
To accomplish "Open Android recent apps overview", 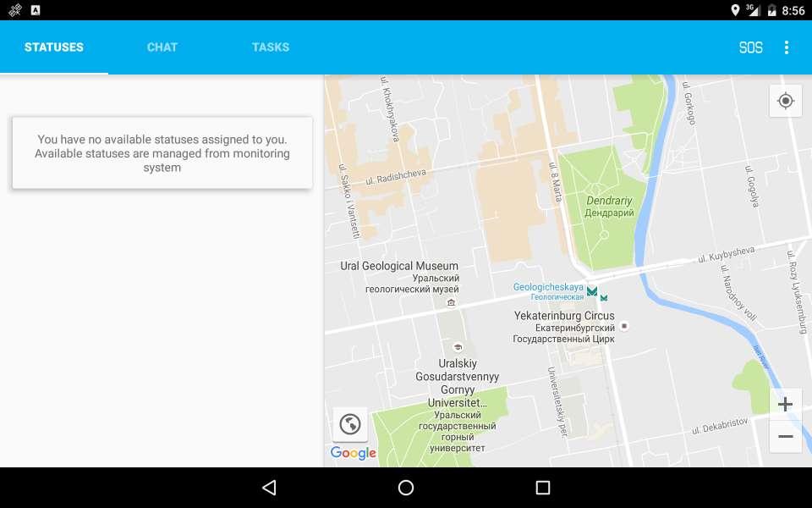I will (543, 488).
